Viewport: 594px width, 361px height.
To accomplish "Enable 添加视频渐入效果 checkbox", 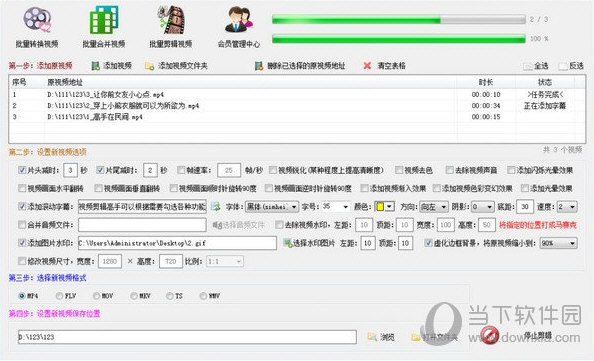I will pos(364,188).
